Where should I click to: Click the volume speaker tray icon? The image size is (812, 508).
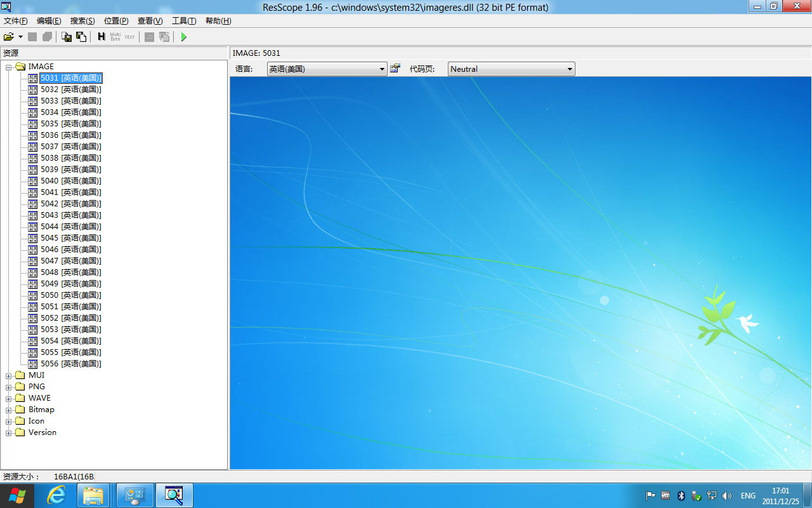click(727, 495)
